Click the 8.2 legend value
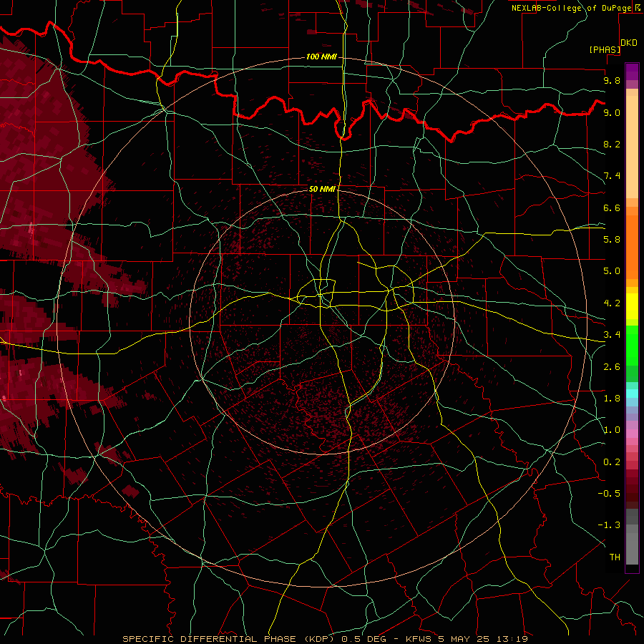This screenshot has width=644, height=644. click(x=612, y=144)
